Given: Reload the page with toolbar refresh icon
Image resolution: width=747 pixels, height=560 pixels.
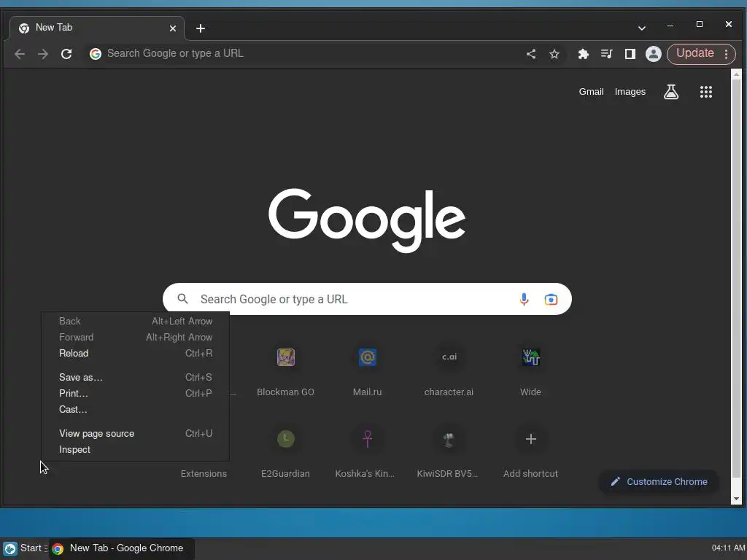Looking at the screenshot, I should tap(66, 54).
